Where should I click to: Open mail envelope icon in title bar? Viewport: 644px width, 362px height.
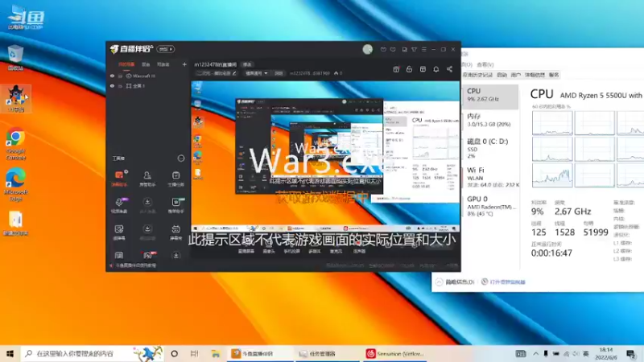[383, 49]
